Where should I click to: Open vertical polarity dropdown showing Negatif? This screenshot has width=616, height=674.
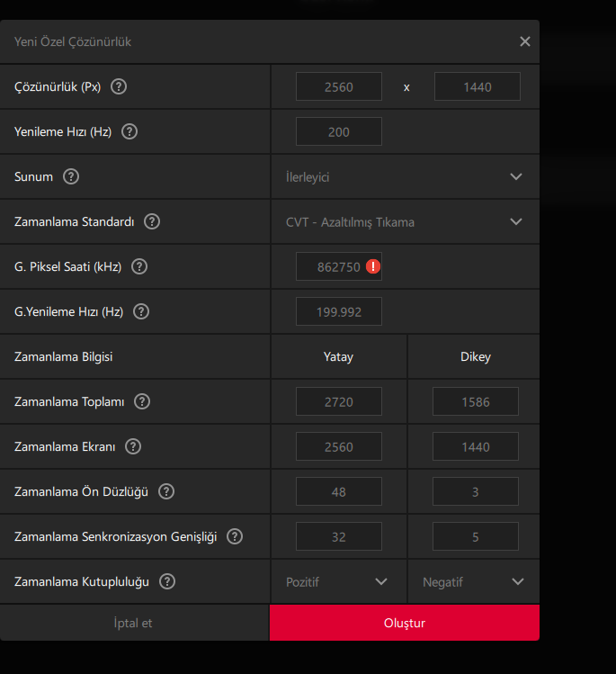click(x=474, y=581)
